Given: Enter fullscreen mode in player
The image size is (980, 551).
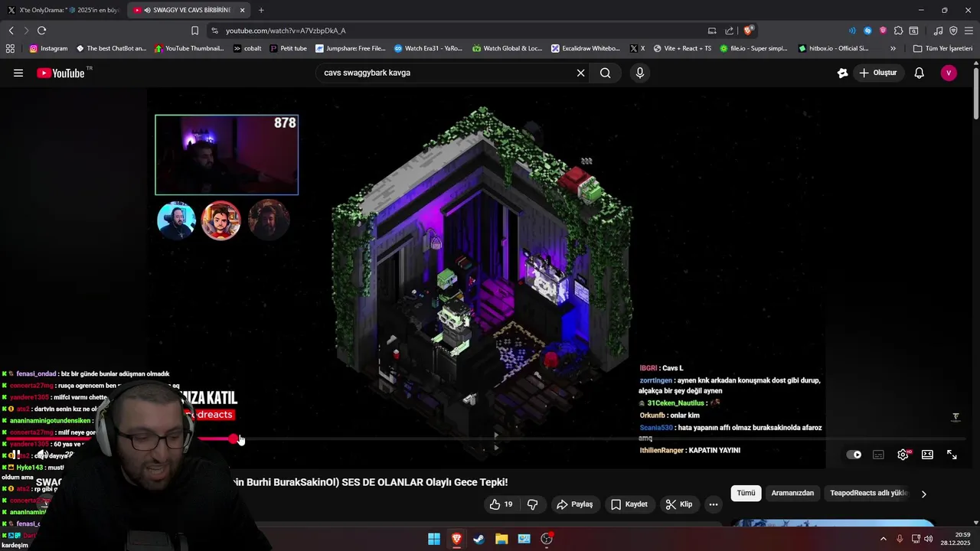Looking at the screenshot, I should [952, 455].
